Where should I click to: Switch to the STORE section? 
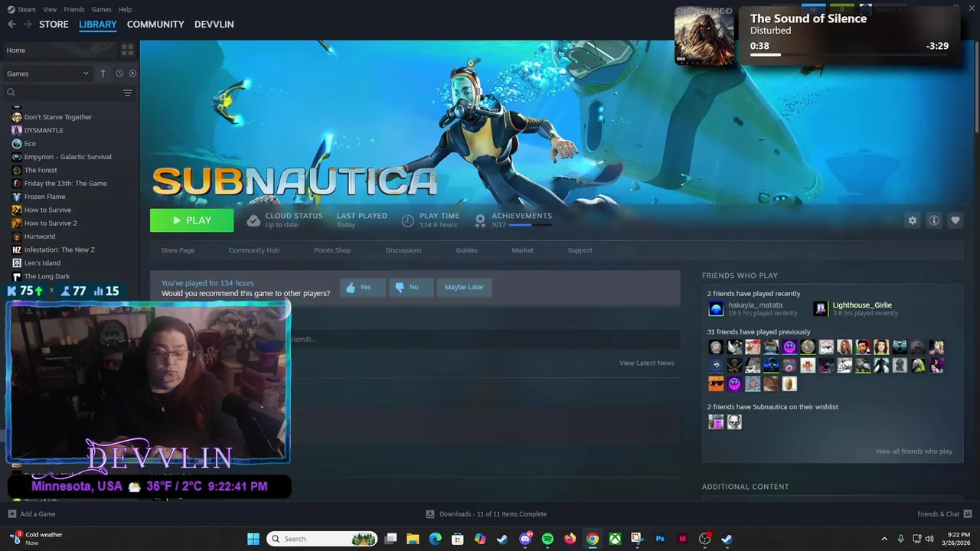point(54,24)
